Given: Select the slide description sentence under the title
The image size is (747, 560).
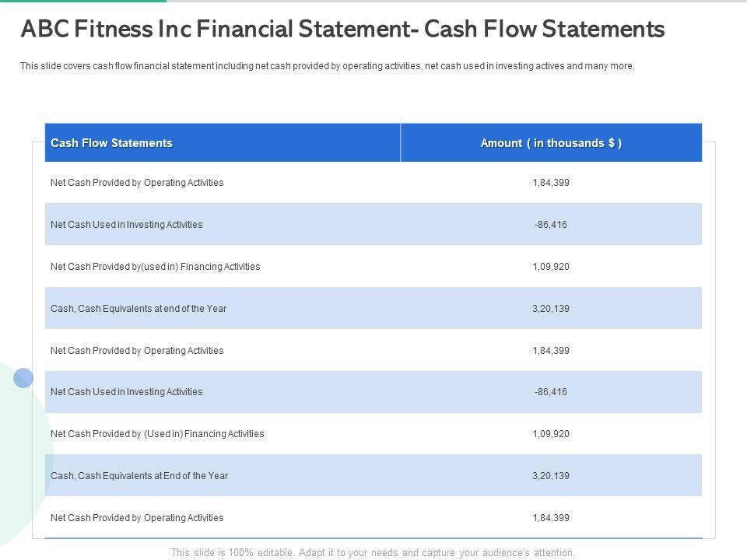Looking at the screenshot, I should point(327,66).
